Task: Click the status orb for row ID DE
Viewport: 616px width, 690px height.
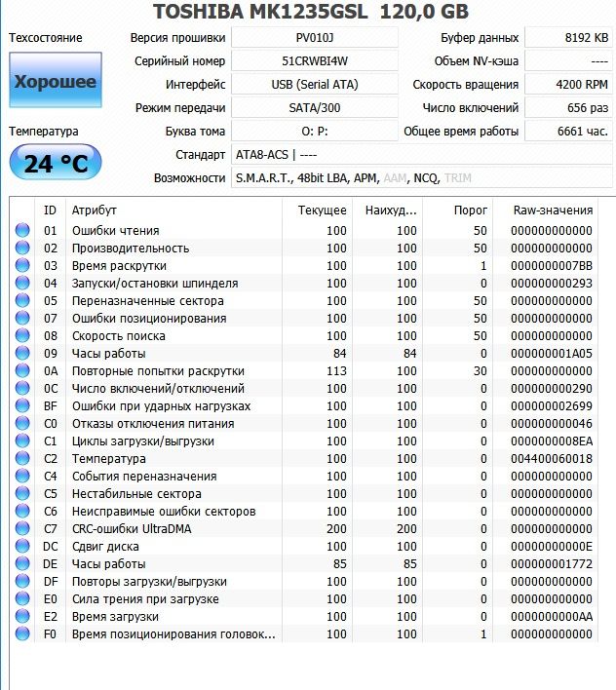Action: tap(22, 563)
